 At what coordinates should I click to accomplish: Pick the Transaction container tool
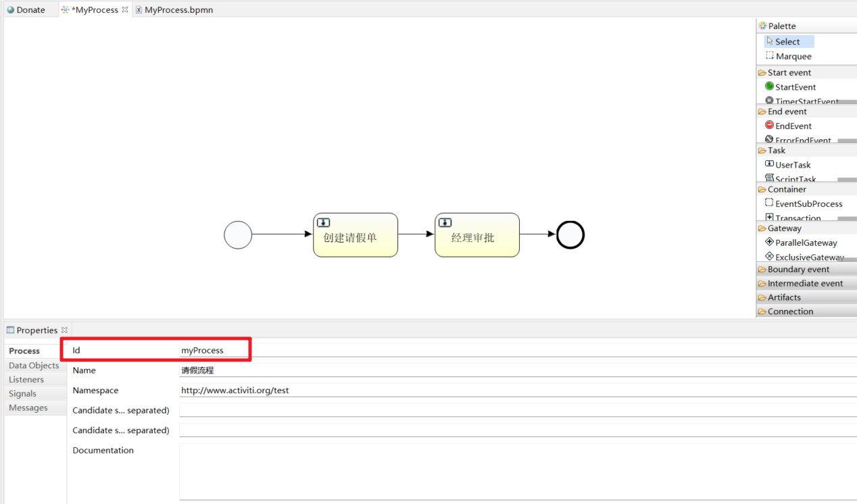(x=799, y=216)
